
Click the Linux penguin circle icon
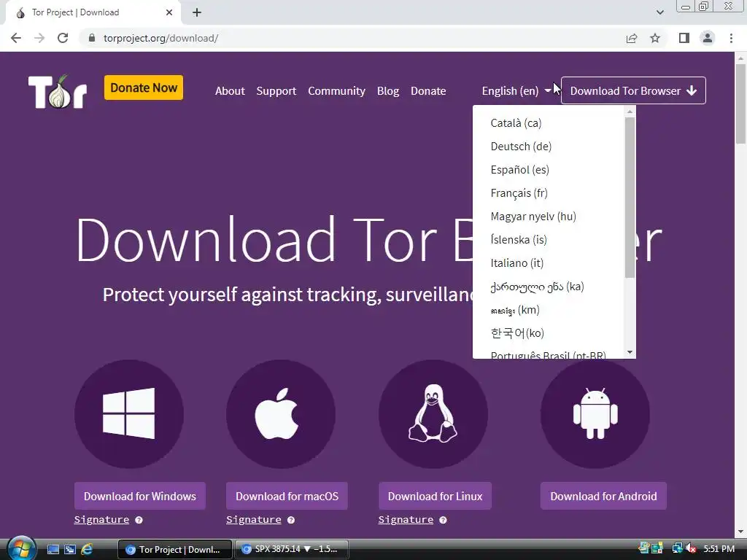coord(433,413)
